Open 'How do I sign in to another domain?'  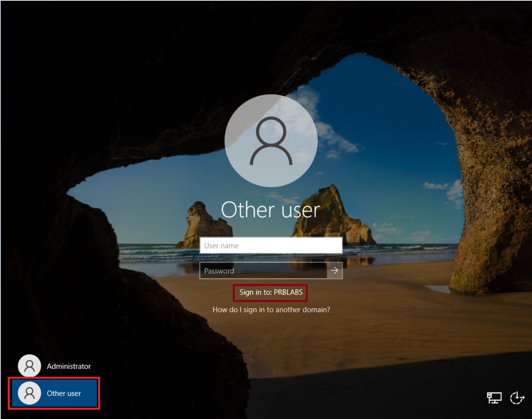[x=271, y=309]
